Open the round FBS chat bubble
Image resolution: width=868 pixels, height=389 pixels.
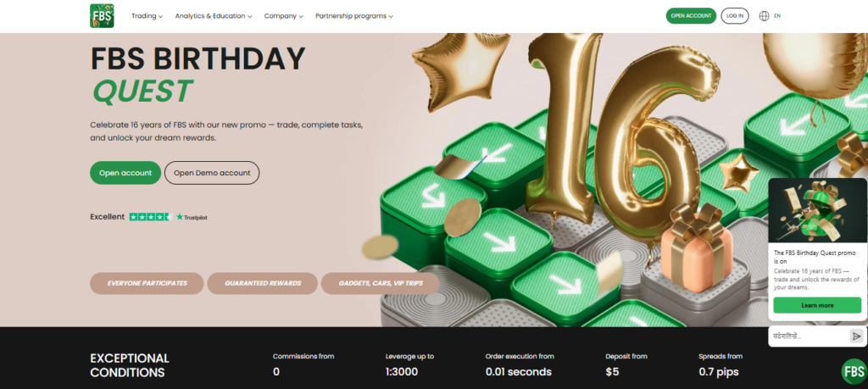[x=854, y=371]
